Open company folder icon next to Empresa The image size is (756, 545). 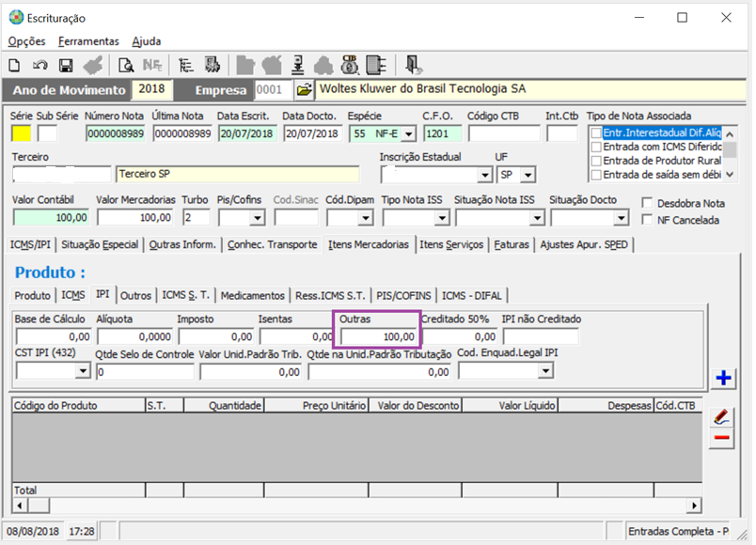point(304,90)
